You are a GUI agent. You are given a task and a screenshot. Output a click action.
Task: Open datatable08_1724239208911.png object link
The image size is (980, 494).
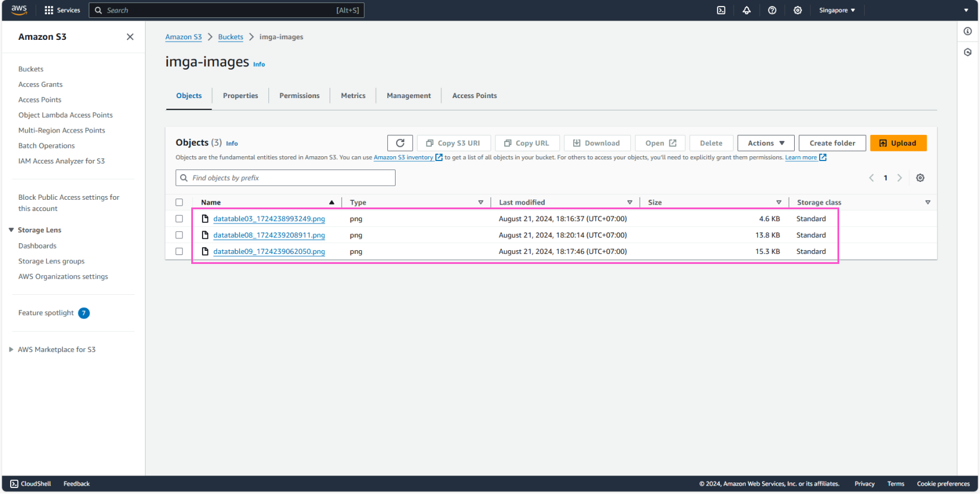click(x=269, y=235)
